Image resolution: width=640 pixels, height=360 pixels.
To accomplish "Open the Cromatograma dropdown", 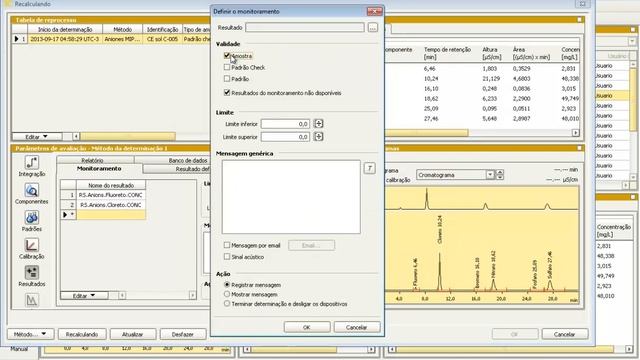I will pos(490,175).
